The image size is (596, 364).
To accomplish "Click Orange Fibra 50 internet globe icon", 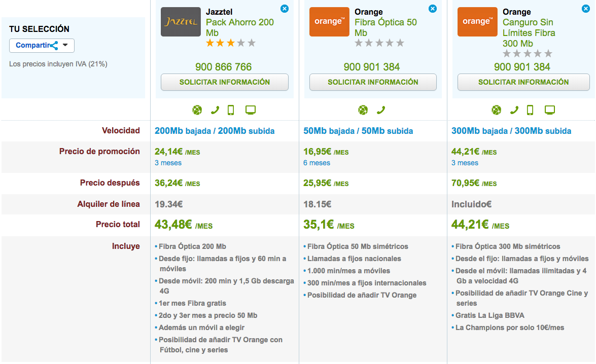I will 363,110.
